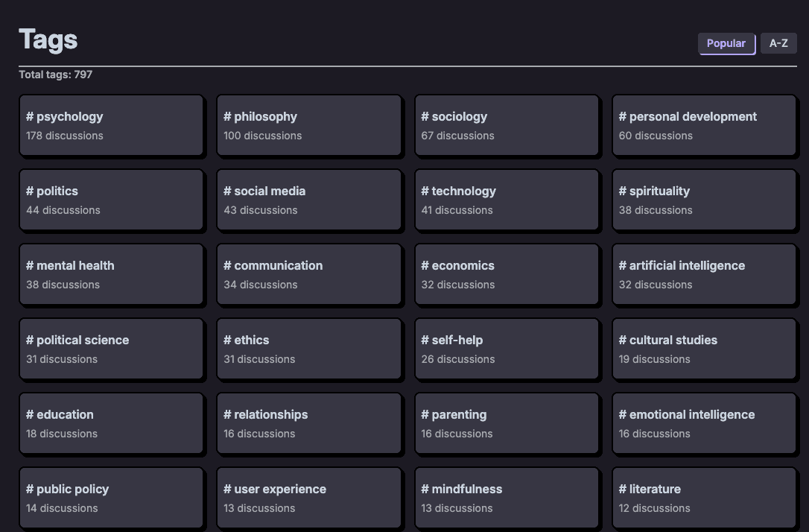This screenshot has height=532, width=809.
Task: Switch to Popular tag sorting
Action: (x=726, y=43)
